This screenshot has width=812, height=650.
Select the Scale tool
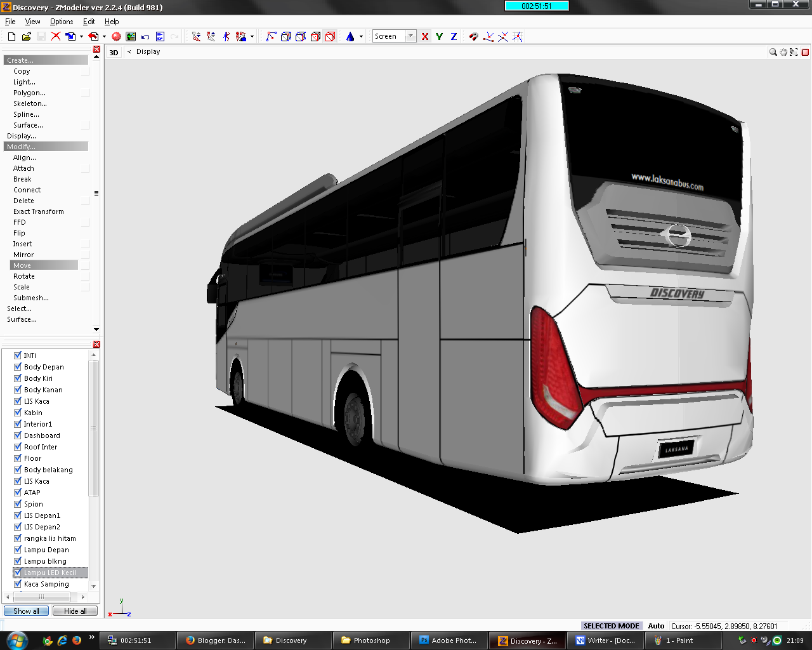(x=22, y=287)
